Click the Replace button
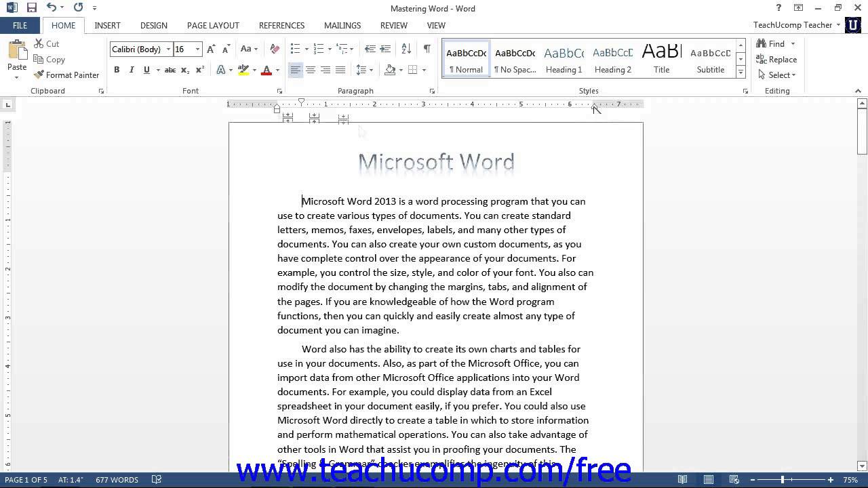 click(777, 60)
